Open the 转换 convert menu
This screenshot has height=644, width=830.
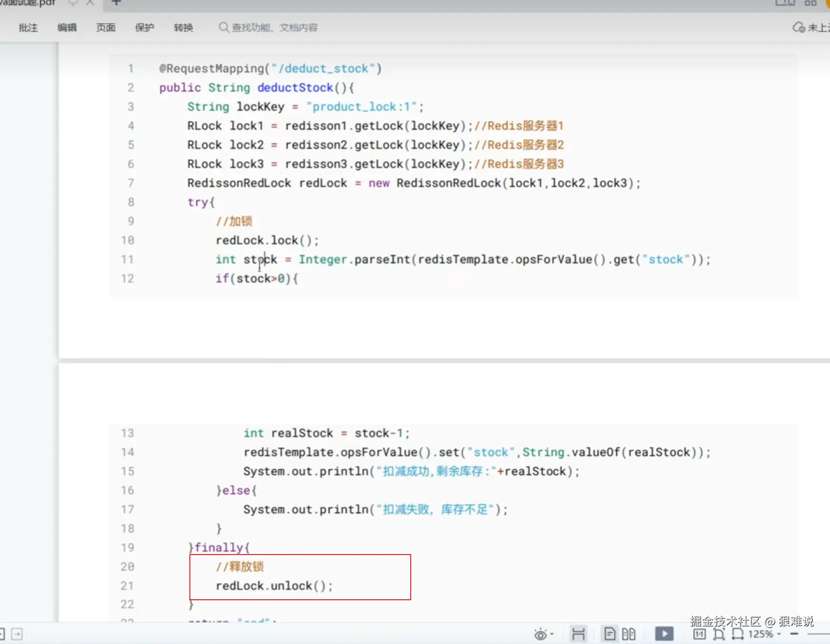pyautogui.click(x=184, y=28)
